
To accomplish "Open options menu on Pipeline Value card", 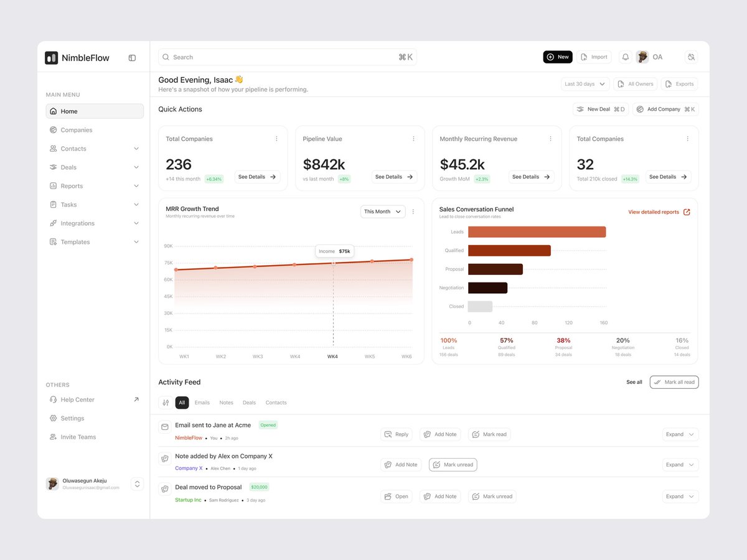I will pos(413,139).
